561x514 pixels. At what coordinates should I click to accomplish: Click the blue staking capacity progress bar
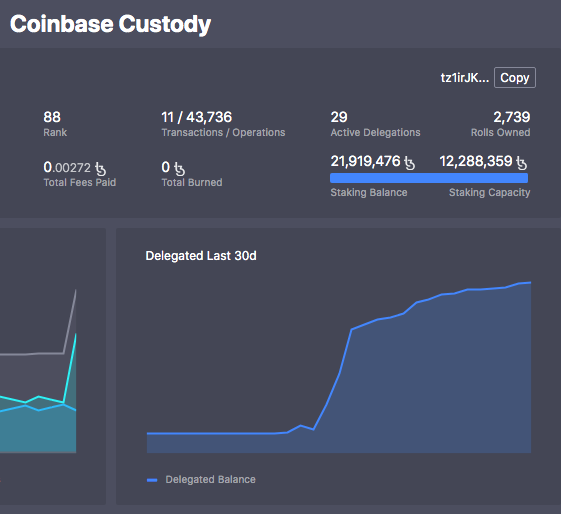click(x=429, y=178)
